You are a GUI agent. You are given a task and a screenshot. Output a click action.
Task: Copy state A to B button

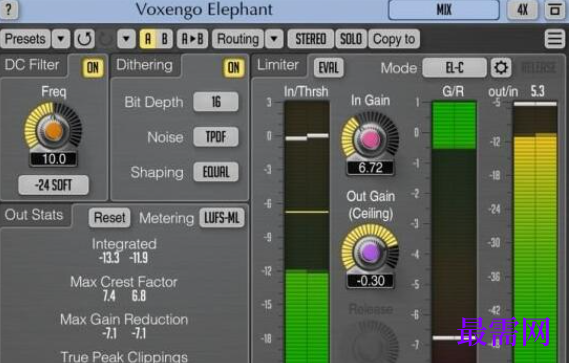(x=192, y=39)
